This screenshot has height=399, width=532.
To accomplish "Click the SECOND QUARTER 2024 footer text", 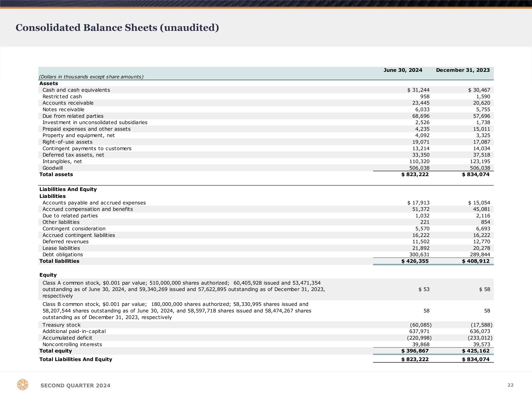I will (x=75, y=386).
